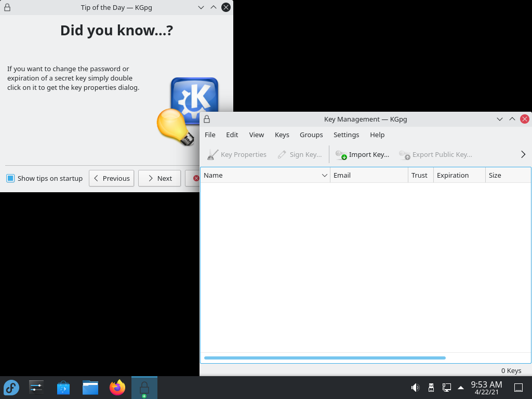
Task: Click the Previous tip button
Action: (x=112, y=179)
